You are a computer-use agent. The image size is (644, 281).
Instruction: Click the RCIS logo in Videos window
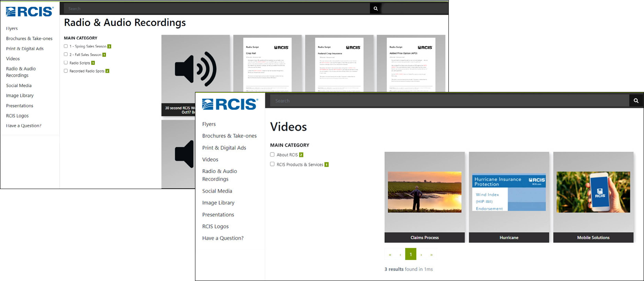(230, 104)
